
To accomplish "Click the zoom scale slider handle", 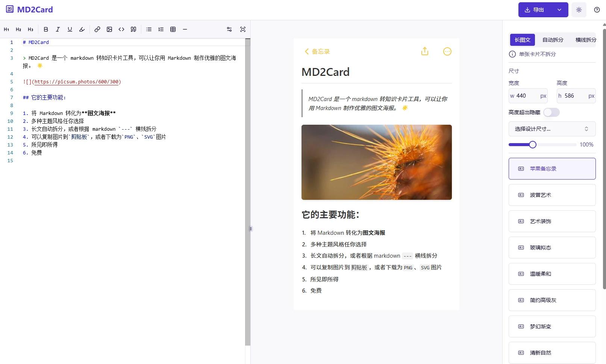I will point(533,145).
